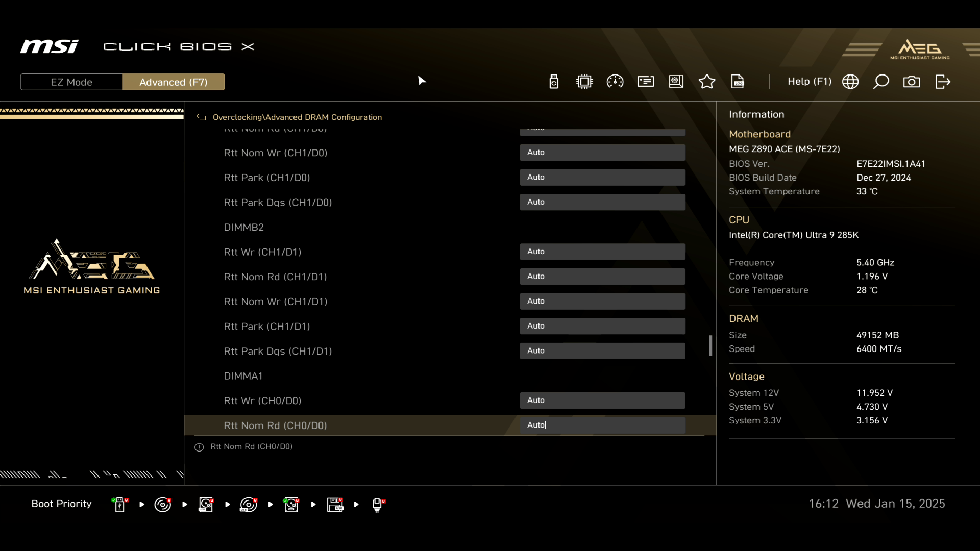The width and height of the screenshot is (980, 551).
Task: Open the speedometer overclocking icon
Action: tap(615, 82)
